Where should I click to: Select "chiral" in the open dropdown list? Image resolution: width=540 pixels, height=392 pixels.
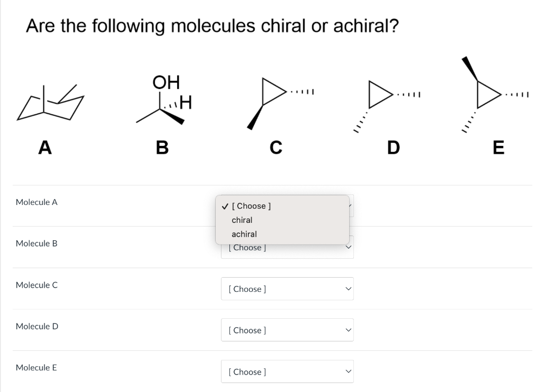(242, 220)
